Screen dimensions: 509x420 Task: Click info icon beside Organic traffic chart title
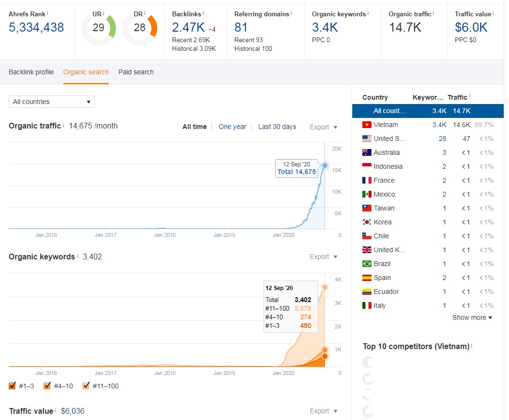[63, 125]
